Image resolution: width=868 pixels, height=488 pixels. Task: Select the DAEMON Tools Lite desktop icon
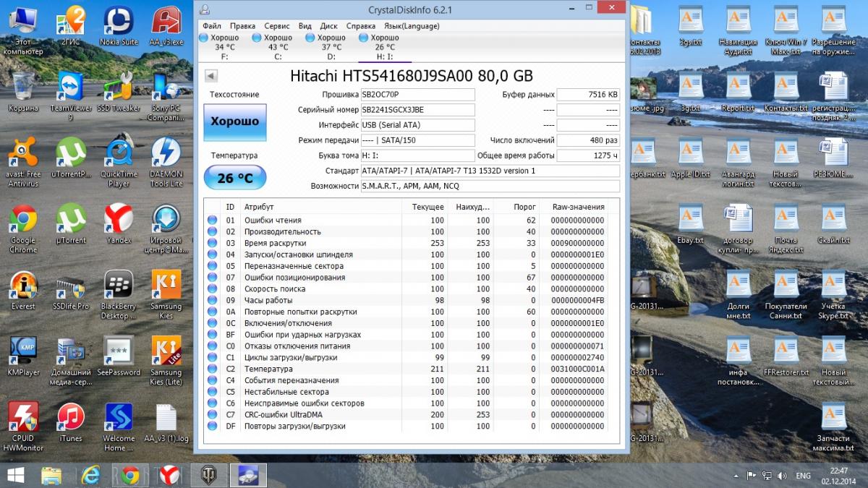166,162
